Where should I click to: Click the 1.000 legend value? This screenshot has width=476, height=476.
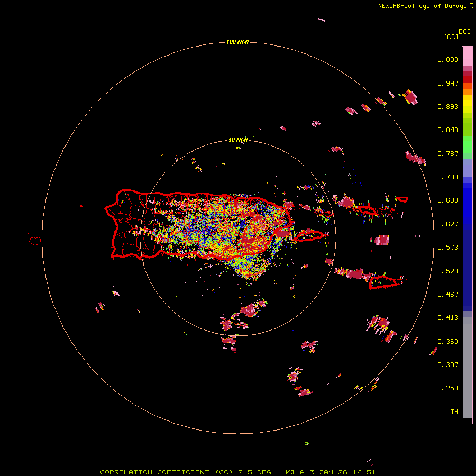pos(448,59)
